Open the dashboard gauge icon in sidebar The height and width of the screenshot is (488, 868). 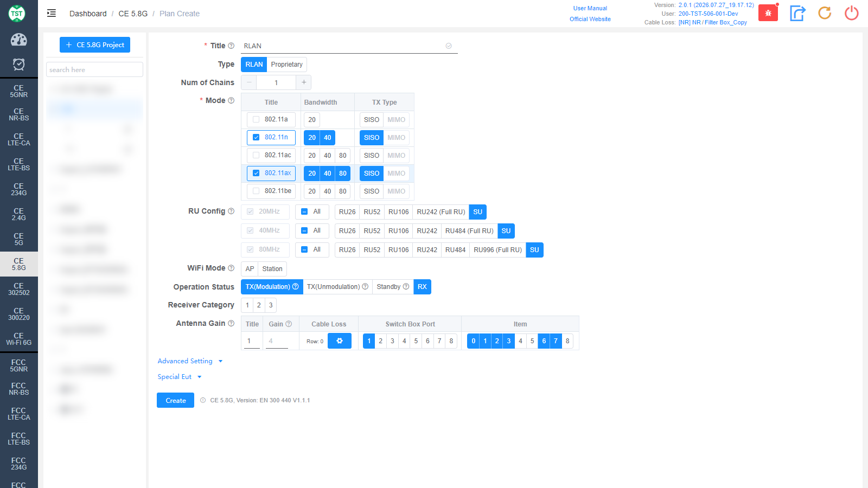pos(19,40)
